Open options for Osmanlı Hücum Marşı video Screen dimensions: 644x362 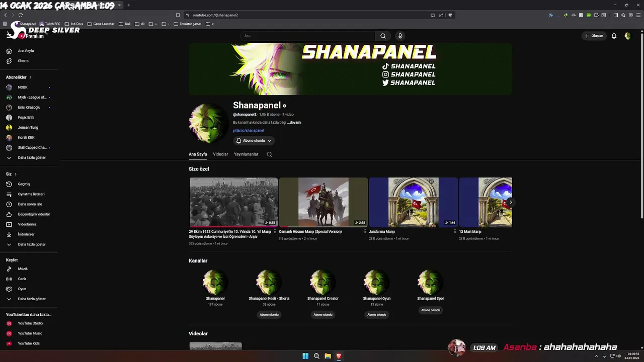[365, 232]
